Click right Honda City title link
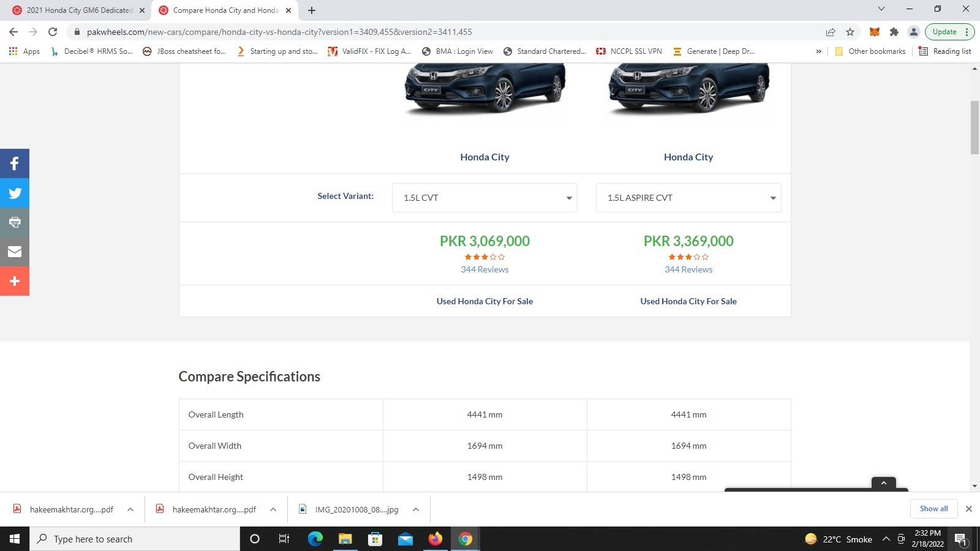The width and height of the screenshot is (980, 551). click(x=688, y=157)
